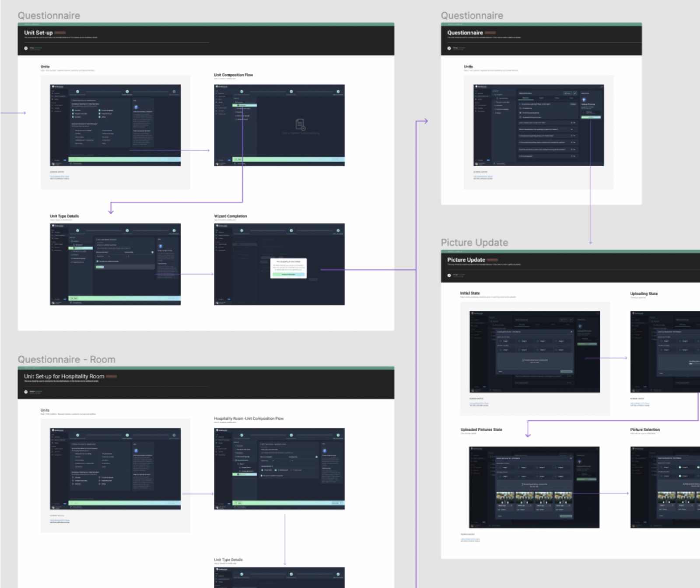Click the avatar icon in Picture Update header
The height and width of the screenshot is (588, 700).
coord(449,275)
